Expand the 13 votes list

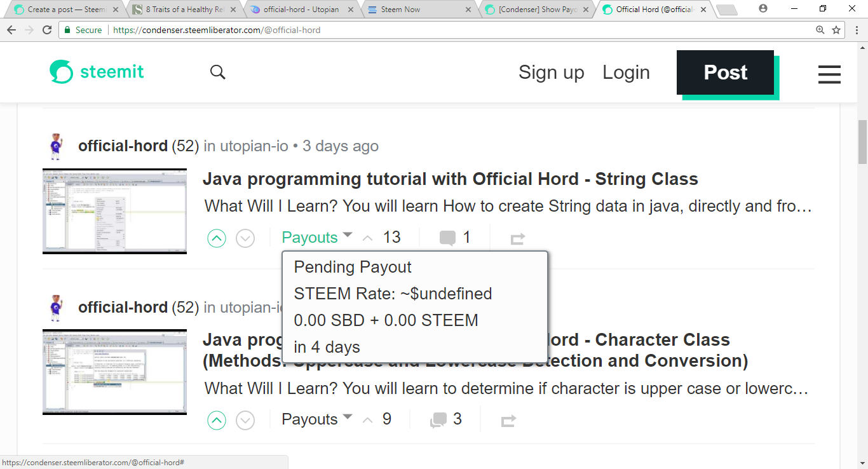click(381, 237)
